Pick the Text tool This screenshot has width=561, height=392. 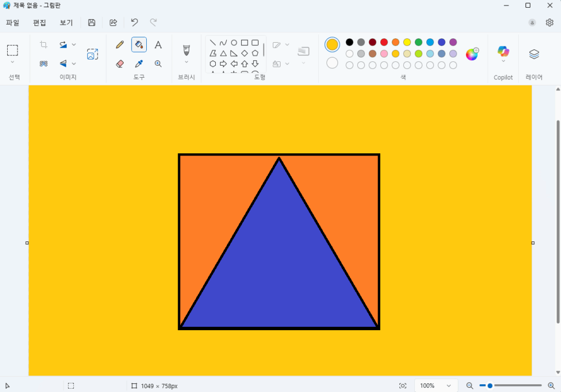click(x=158, y=45)
